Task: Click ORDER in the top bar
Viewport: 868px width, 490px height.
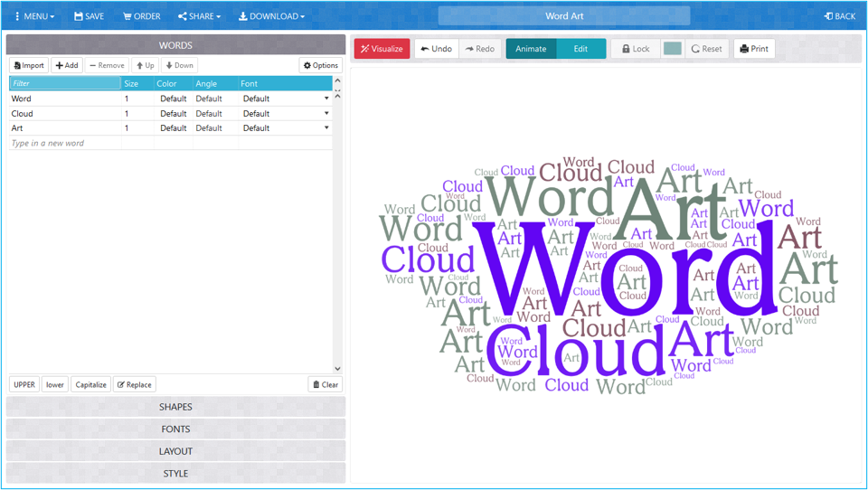Action: pos(142,16)
